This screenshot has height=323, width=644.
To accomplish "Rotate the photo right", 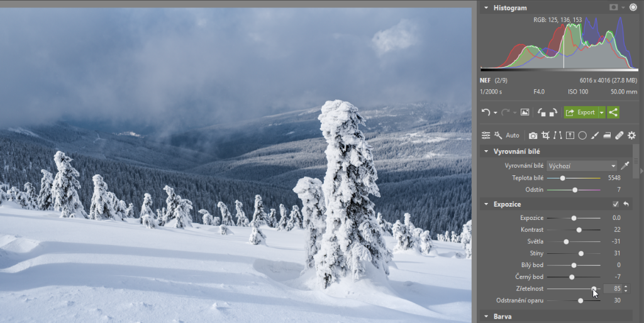I will pyautogui.click(x=553, y=112).
